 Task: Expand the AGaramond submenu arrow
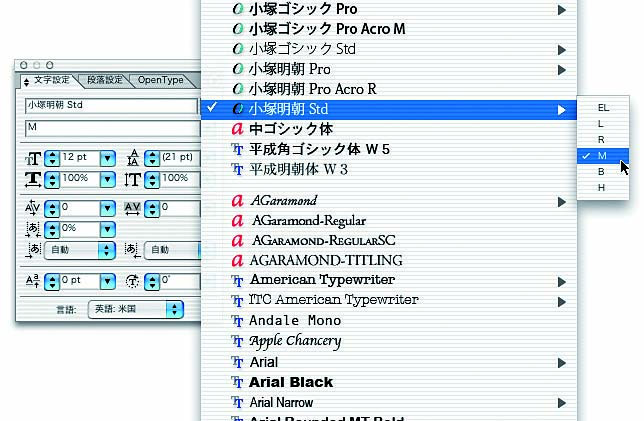pos(561,202)
